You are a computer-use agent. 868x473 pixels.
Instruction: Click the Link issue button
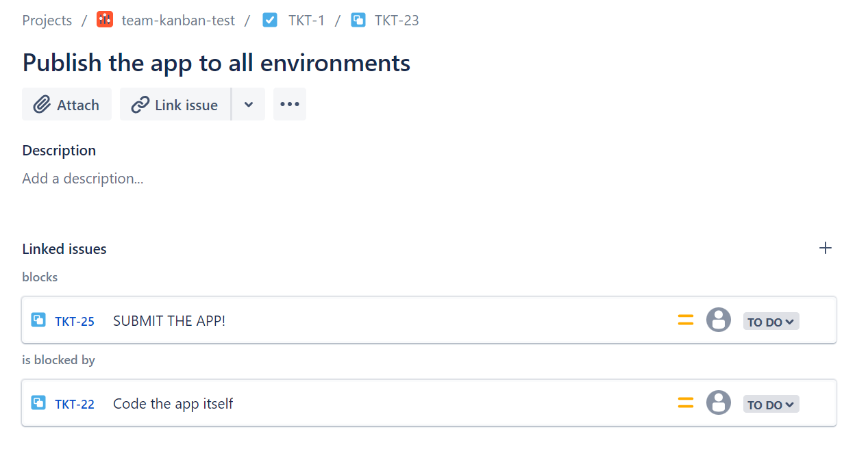pos(175,104)
